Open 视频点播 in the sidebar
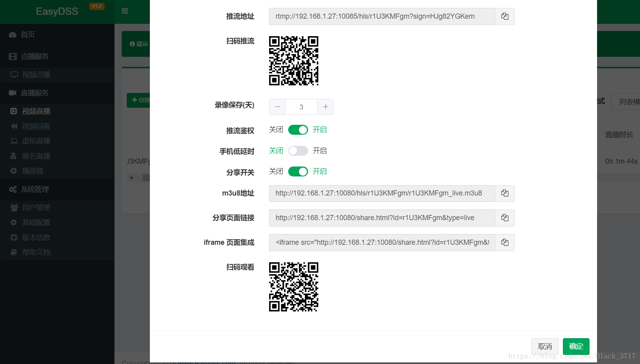The height and width of the screenshot is (364, 640). coord(57,75)
